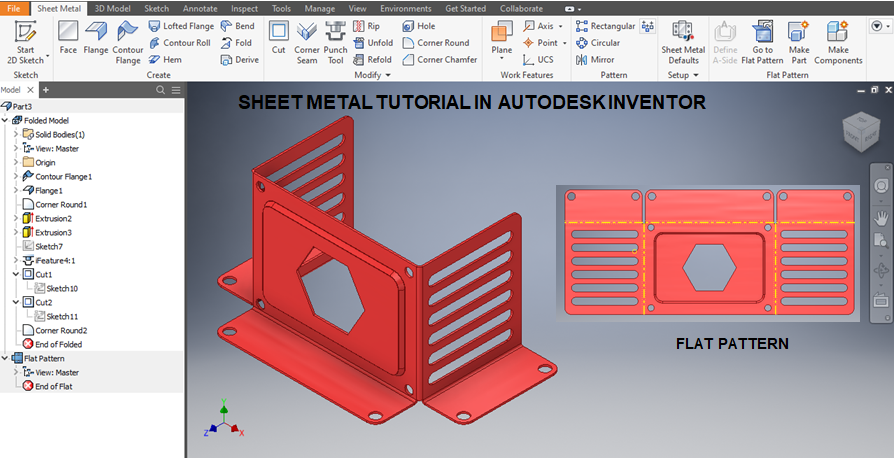Viewport: 895px width, 458px height.
Task: Select Corner Round2 in the browser
Action: coord(54,330)
